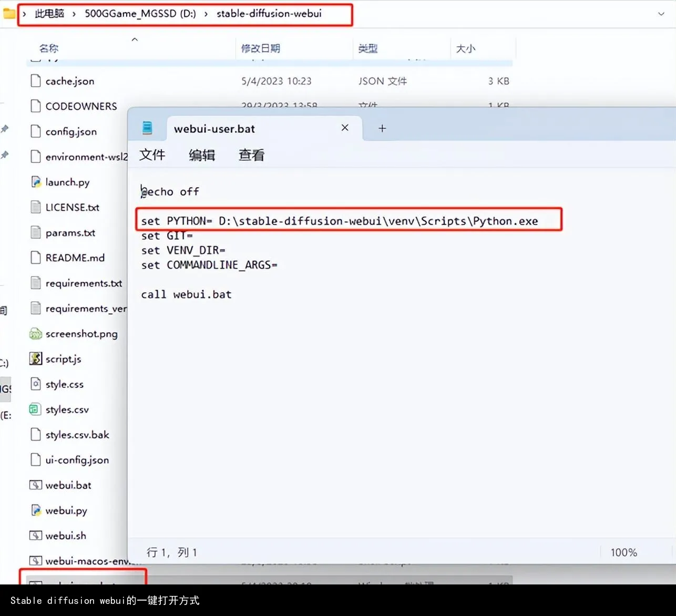
Task: Sort files by 修改日期 column
Action: click(x=261, y=48)
